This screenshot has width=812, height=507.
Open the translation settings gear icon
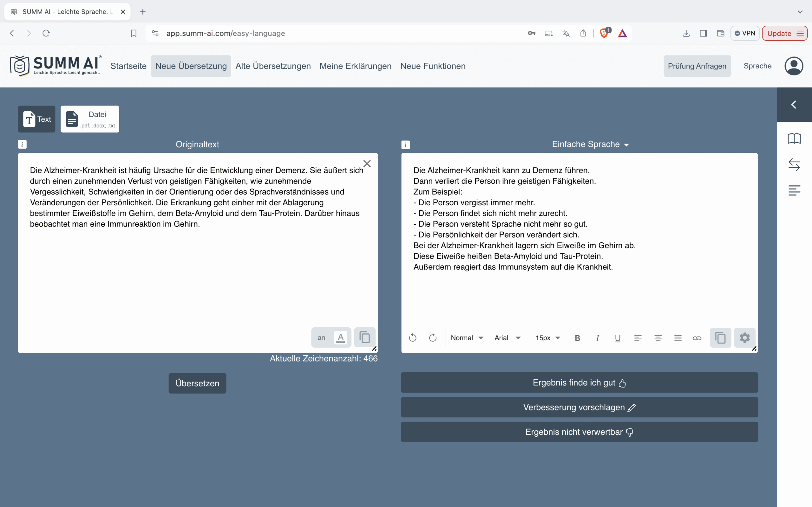click(x=744, y=338)
